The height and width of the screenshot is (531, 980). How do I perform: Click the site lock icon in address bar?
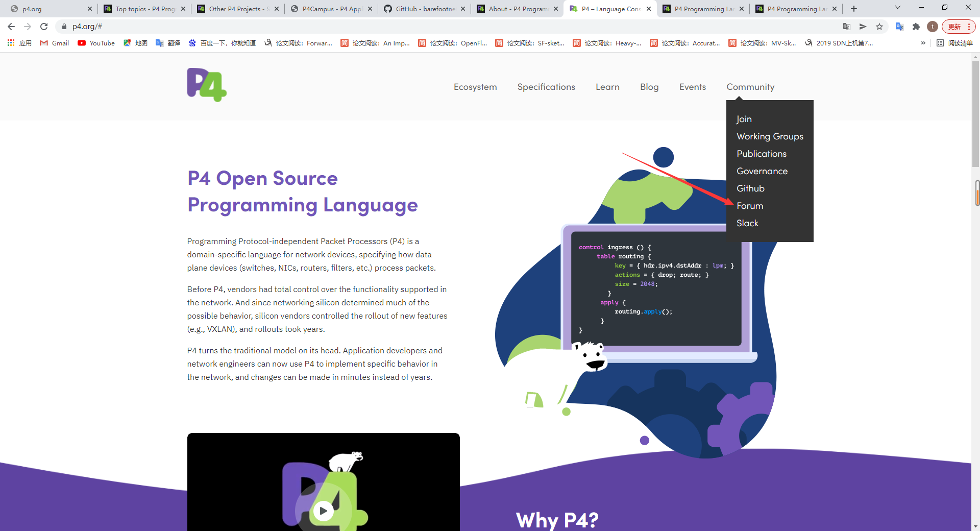tap(64, 27)
